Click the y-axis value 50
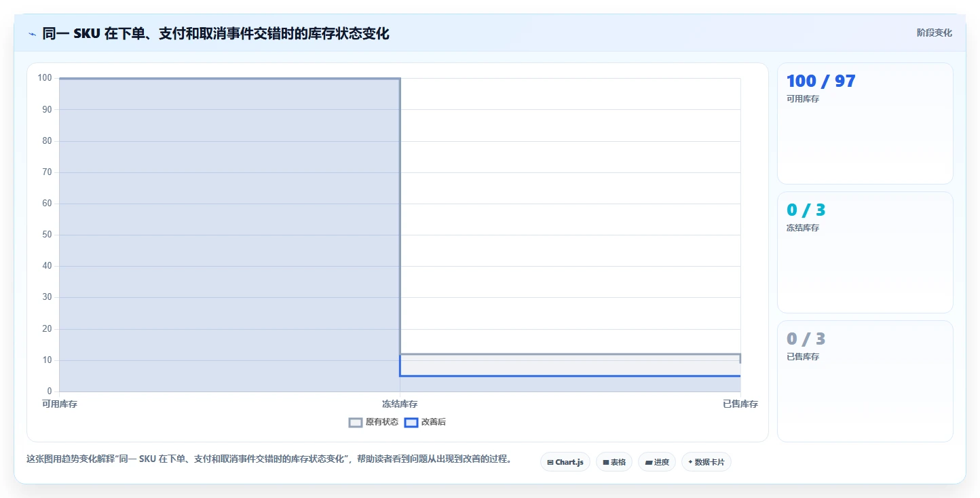 point(47,235)
